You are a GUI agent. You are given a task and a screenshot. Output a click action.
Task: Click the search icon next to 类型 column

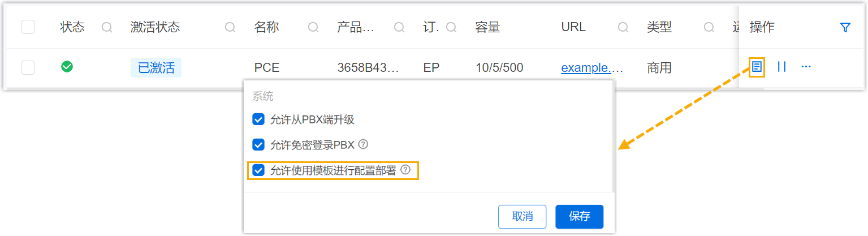[709, 27]
